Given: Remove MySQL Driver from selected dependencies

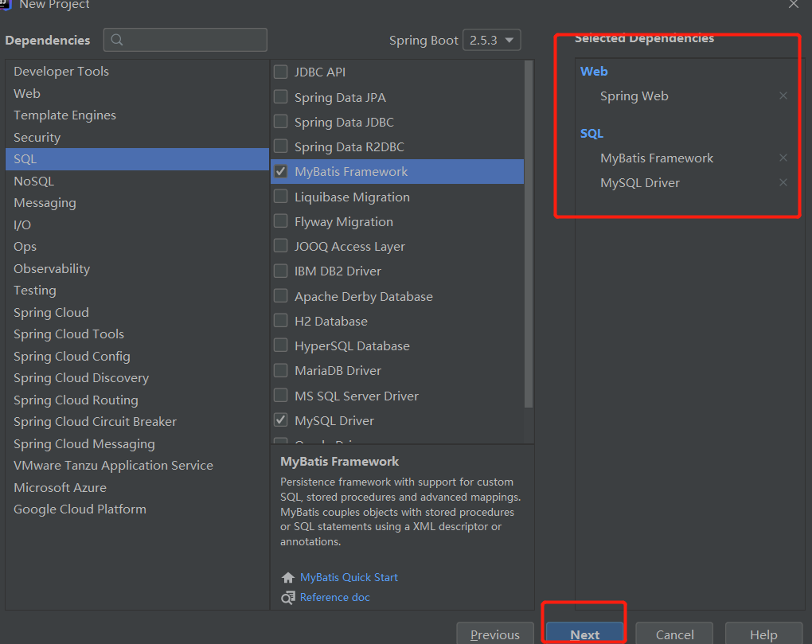Looking at the screenshot, I should click(x=783, y=182).
